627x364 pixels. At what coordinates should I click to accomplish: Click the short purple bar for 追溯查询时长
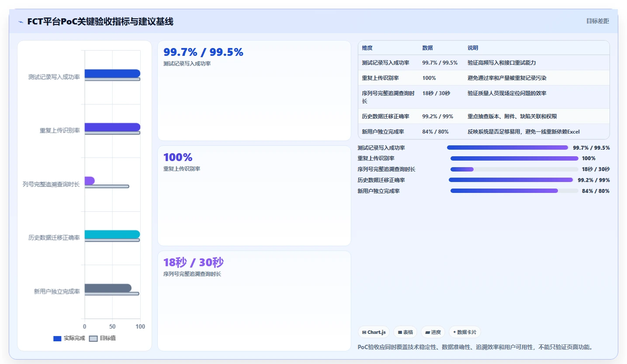click(90, 181)
